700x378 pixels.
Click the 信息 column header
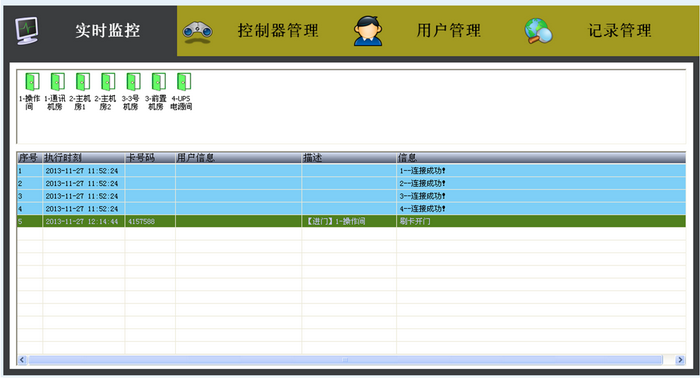(541, 158)
